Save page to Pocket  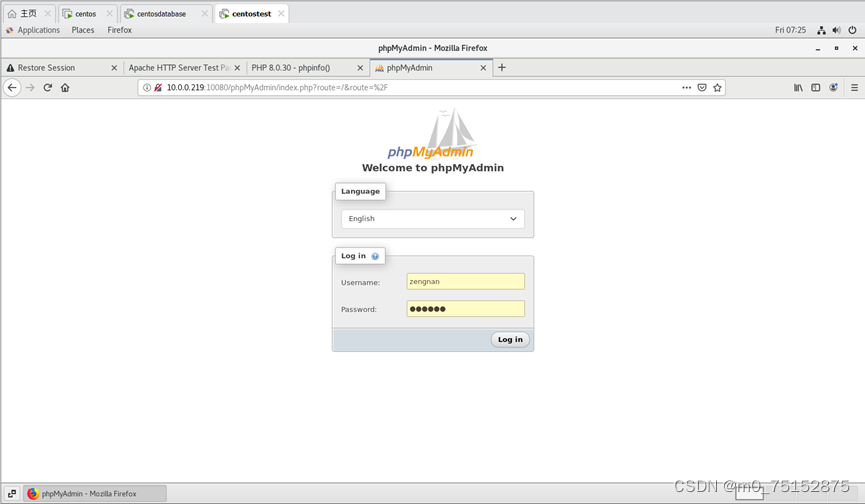pyautogui.click(x=702, y=88)
